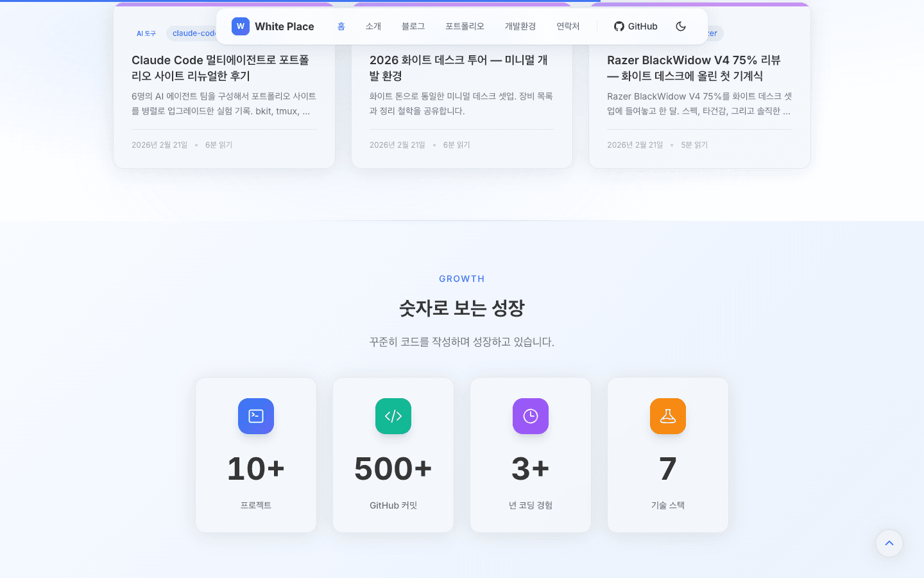Open the 소개 page from the navbar
This screenshot has height=578, width=924.
coord(373,26)
